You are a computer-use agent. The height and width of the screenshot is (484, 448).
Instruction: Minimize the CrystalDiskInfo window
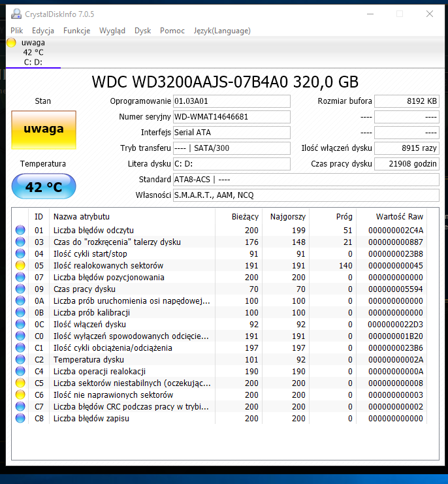click(x=370, y=14)
